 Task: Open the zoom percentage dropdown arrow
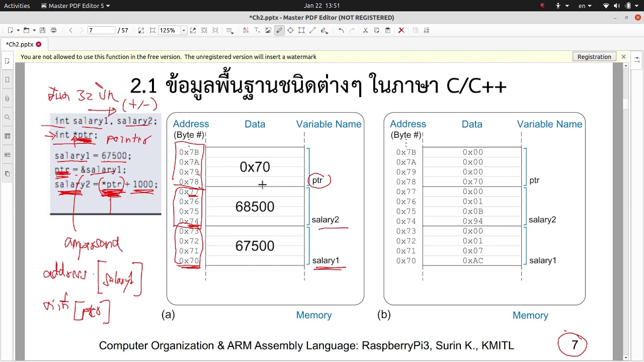(183, 30)
